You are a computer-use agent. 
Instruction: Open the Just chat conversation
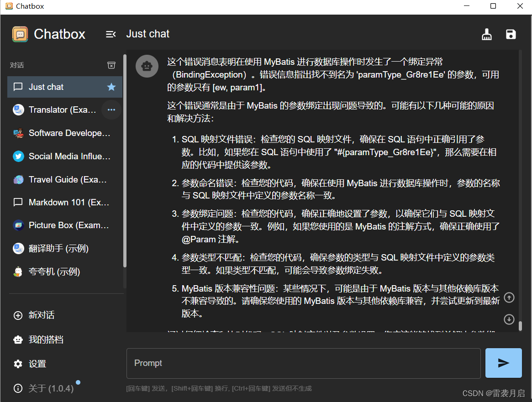(x=65, y=87)
